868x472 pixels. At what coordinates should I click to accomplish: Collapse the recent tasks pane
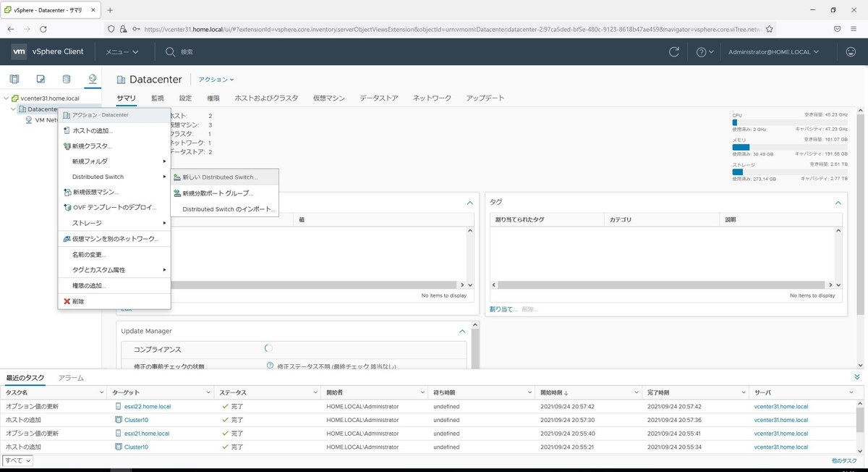coord(857,377)
